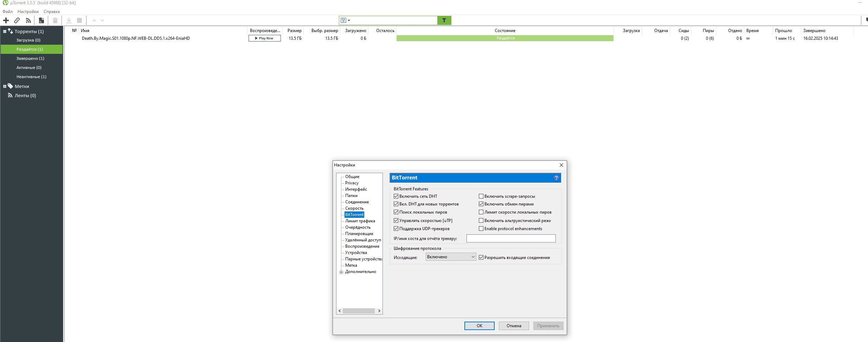Toggle Вкл. DHT для новых торрентов checkbox
Viewport: 868px width, 342px height.
coord(396,204)
